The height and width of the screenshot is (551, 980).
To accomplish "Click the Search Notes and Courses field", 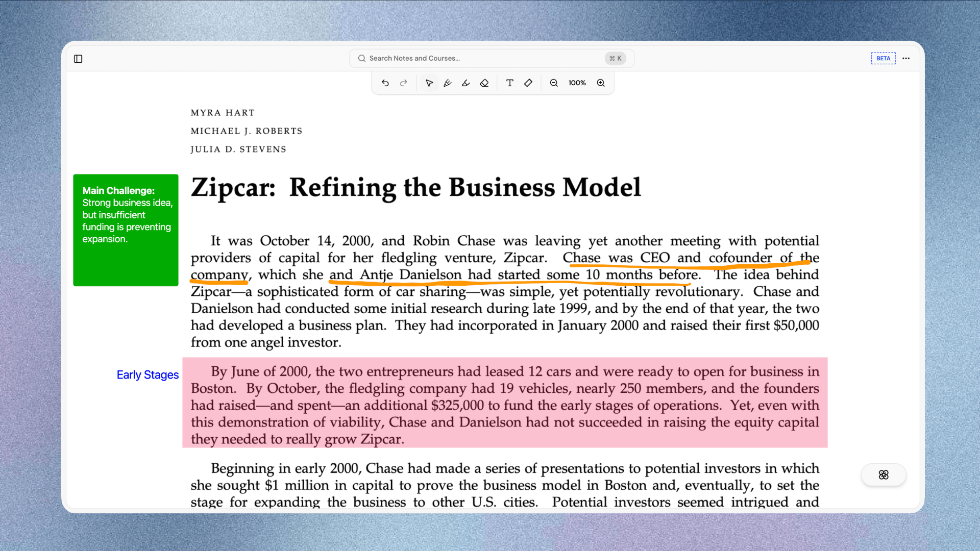I will click(492, 58).
